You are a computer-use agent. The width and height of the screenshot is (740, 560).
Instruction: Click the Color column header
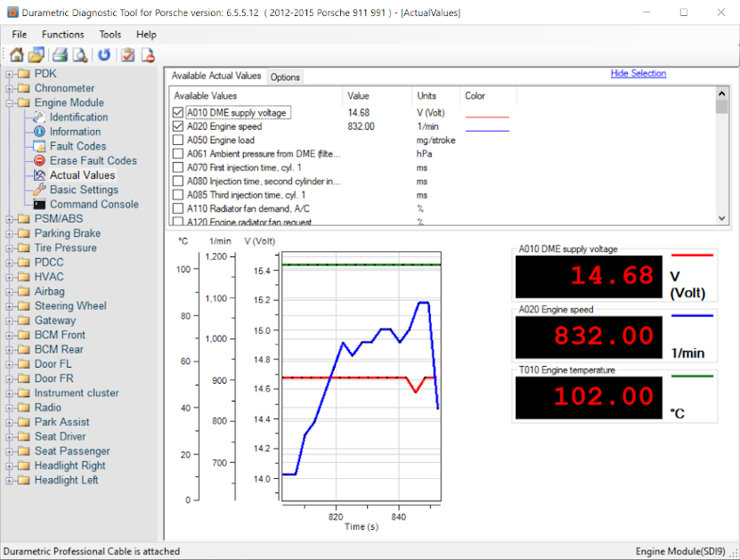[x=488, y=96]
